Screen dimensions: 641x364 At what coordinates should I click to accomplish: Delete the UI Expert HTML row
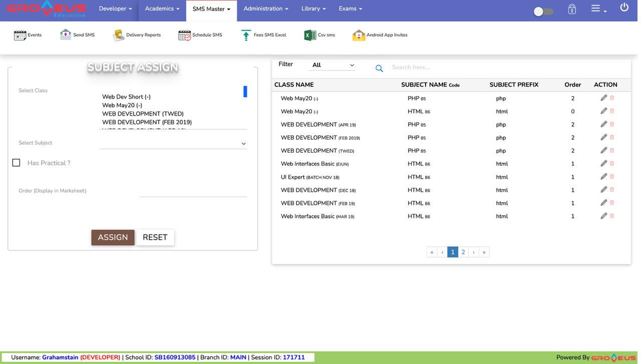tap(612, 177)
